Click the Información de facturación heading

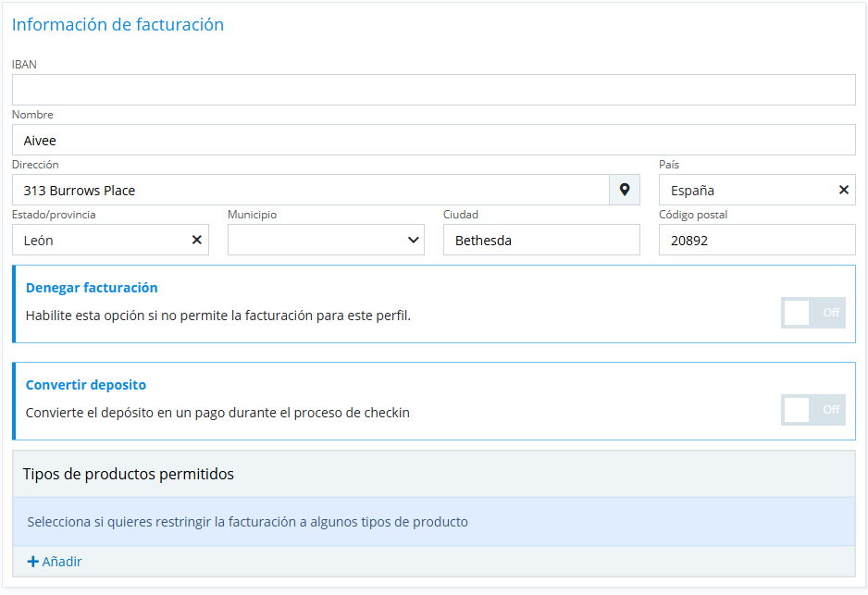(118, 25)
